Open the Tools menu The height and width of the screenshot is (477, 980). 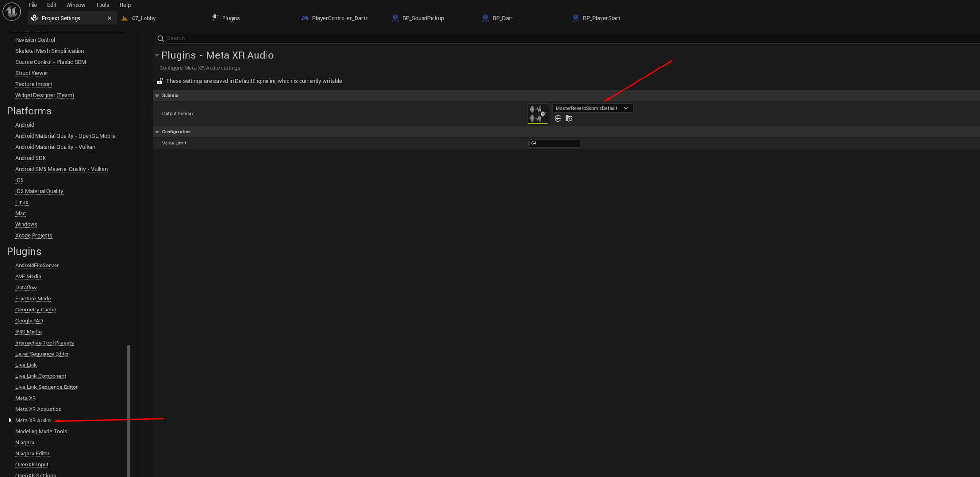click(x=102, y=5)
